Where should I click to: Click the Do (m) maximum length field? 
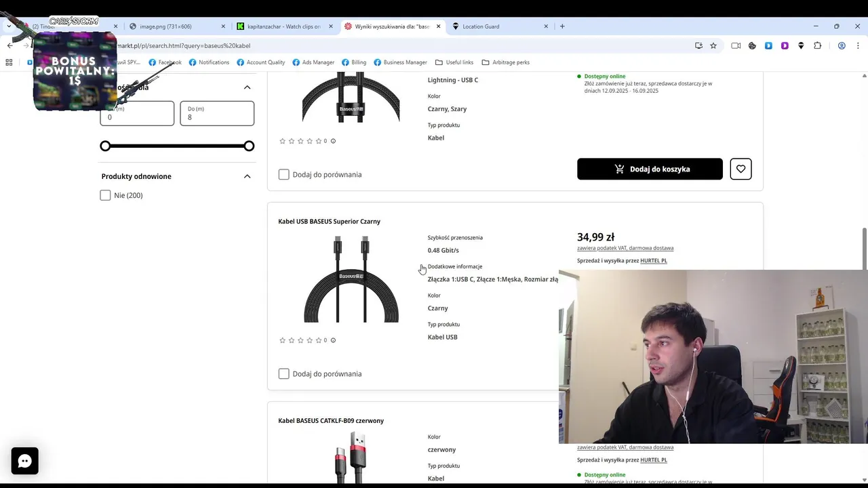click(x=217, y=113)
